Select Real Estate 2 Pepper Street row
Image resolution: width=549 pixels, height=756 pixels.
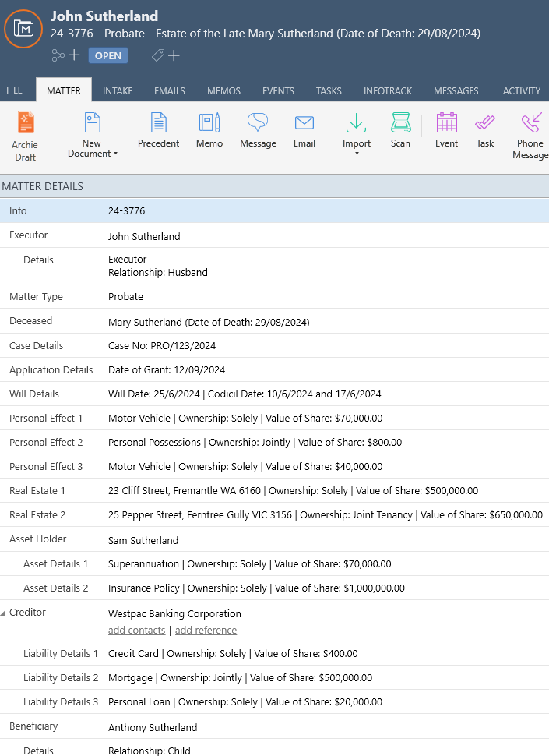274,514
